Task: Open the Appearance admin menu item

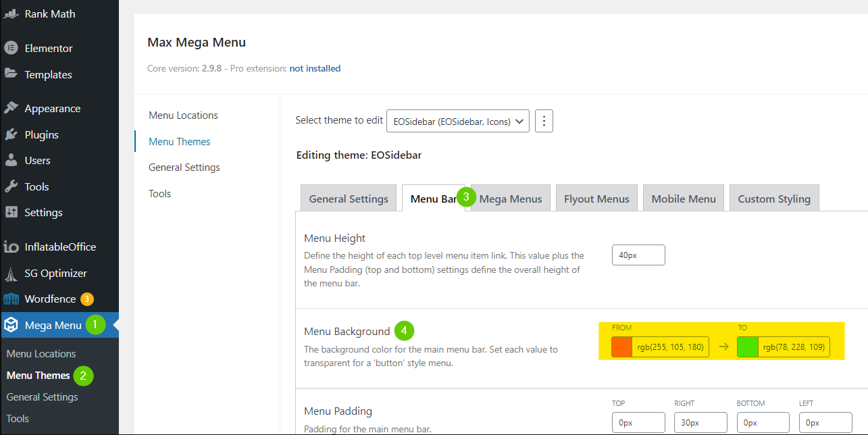Action: (59, 108)
